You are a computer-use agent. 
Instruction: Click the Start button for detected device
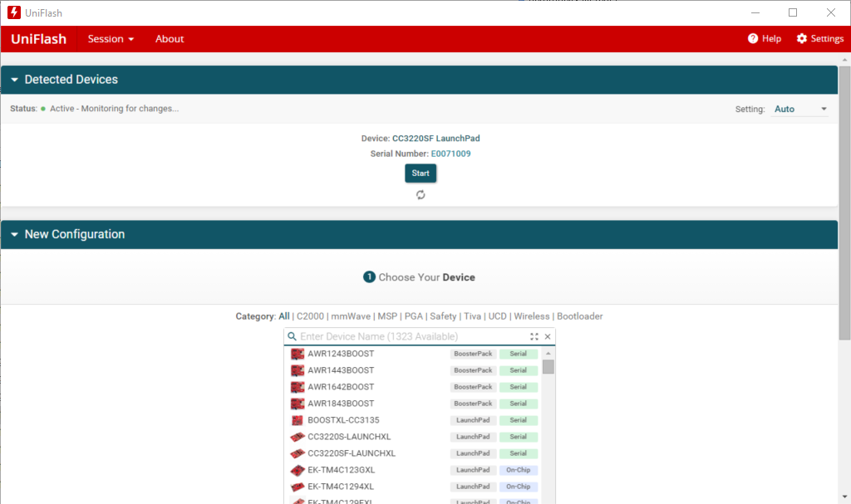pyautogui.click(x=421, y=173)
